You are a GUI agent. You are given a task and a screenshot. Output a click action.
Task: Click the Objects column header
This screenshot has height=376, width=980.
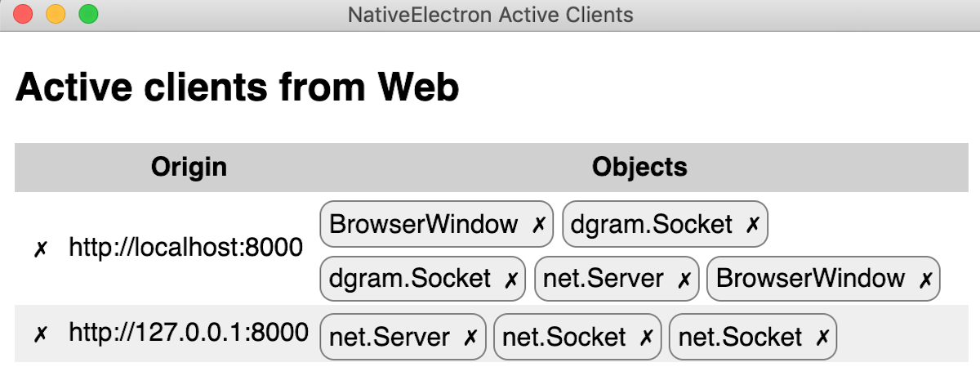coord(639,168)
